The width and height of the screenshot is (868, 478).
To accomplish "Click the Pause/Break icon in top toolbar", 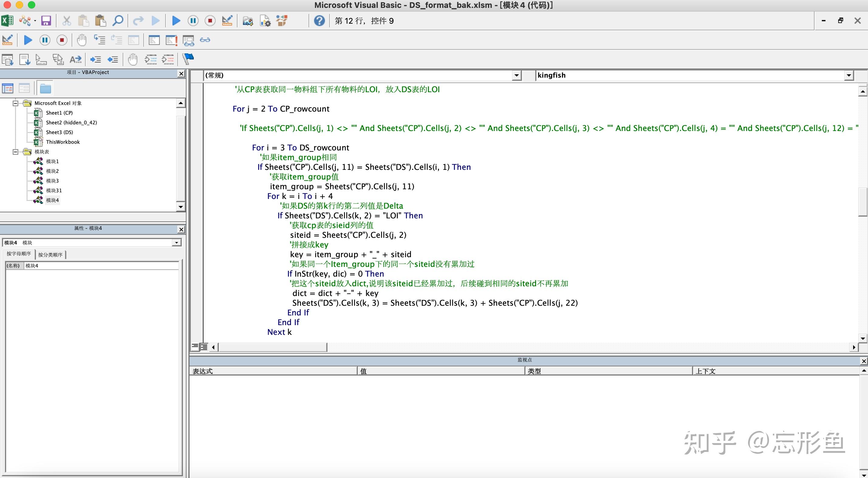I will click(193, 21).
